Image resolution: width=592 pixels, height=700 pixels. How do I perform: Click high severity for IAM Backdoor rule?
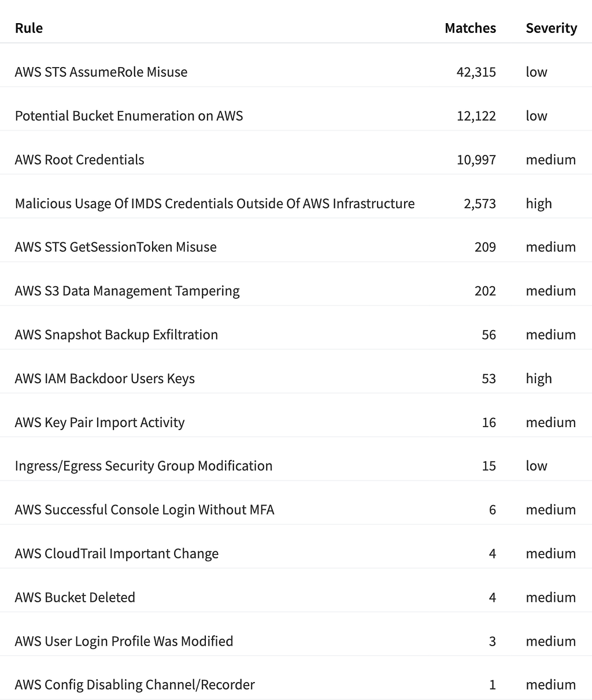(539, 379)
